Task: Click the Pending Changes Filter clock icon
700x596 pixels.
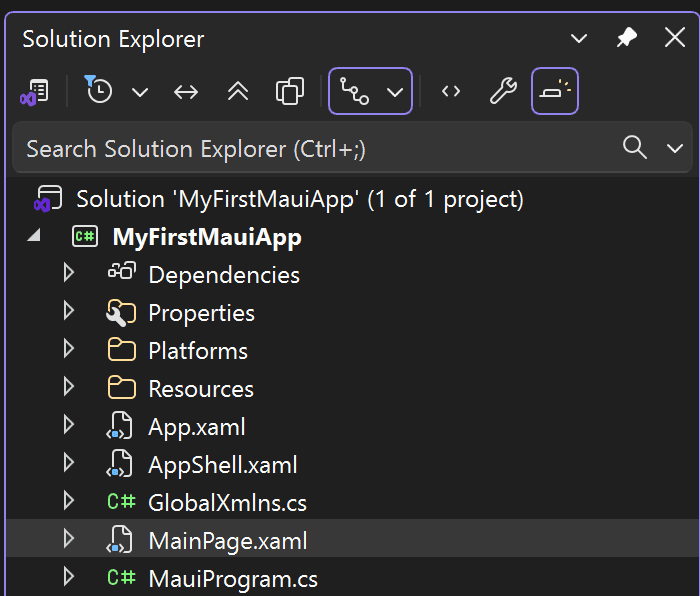Action: tap(98, 89)
